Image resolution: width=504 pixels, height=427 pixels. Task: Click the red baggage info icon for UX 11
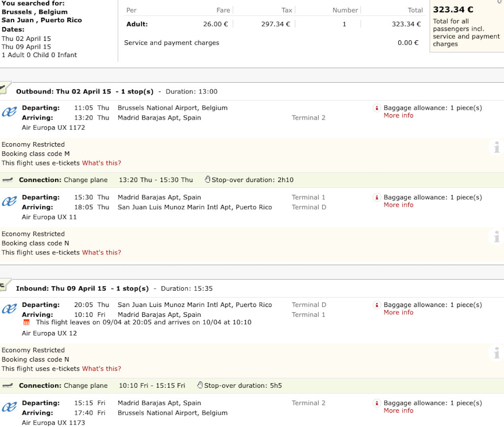[377, 197]
